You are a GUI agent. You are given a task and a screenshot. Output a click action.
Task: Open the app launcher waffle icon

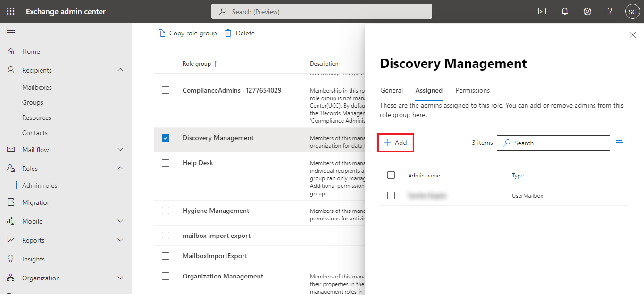tap(11, 11)
